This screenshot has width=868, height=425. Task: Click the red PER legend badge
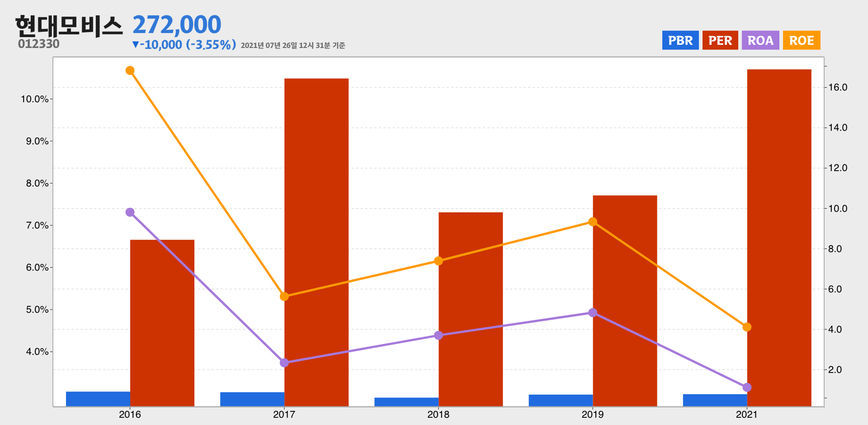[x=720, y=40]
